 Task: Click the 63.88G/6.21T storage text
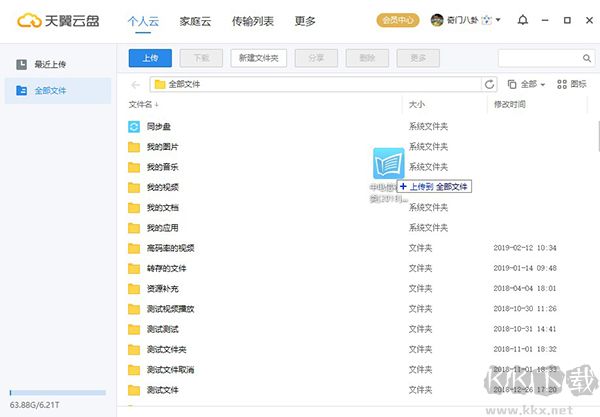pos(34,405)
